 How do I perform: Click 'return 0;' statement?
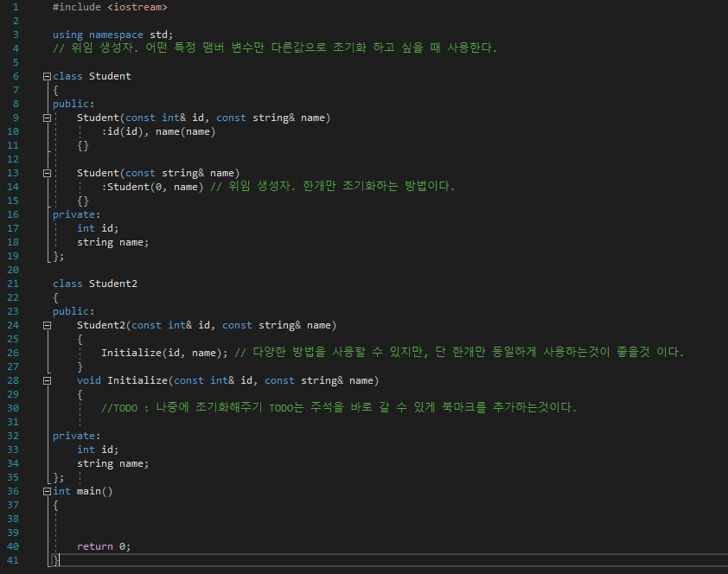coord(104,546)
